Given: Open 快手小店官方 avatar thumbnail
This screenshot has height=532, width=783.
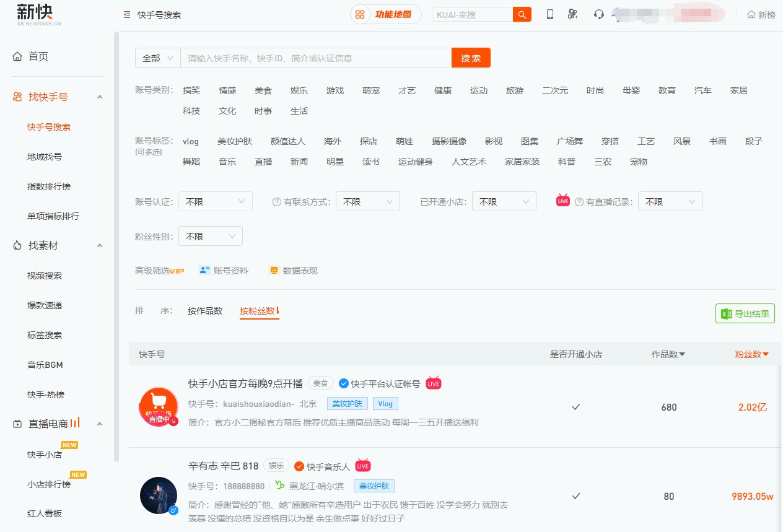Looking at the screenshot, I should 158,406.
